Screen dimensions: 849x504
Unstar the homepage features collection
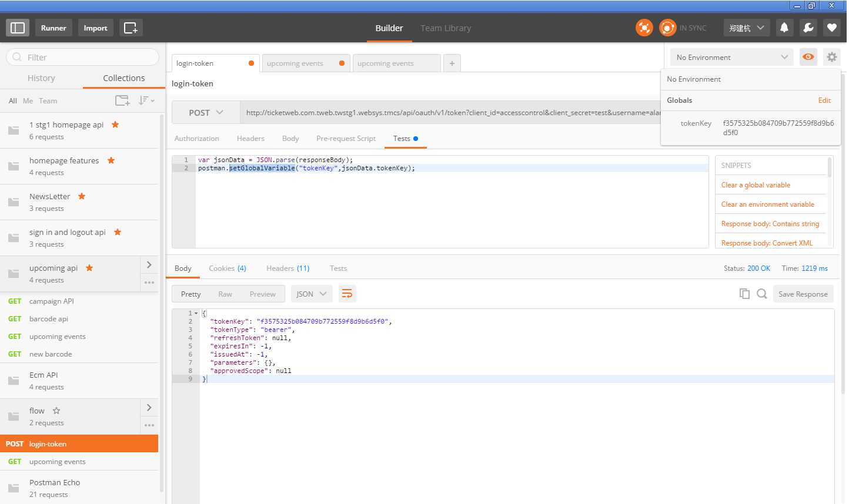click(x=111, y=160)
